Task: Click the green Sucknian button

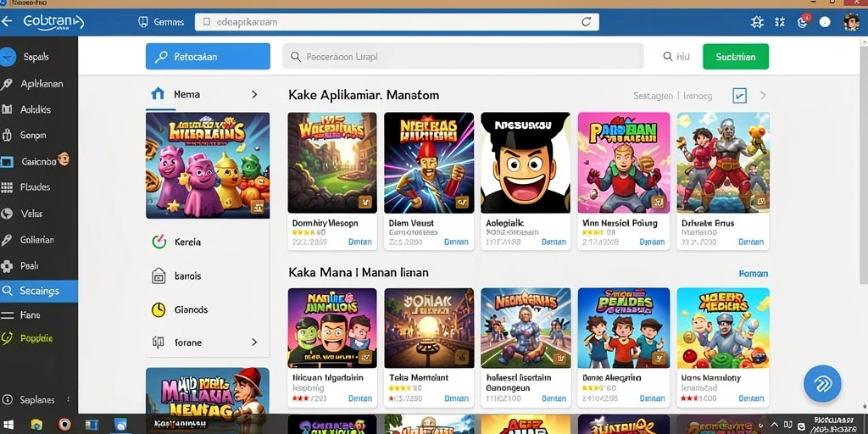Action: 736,57
